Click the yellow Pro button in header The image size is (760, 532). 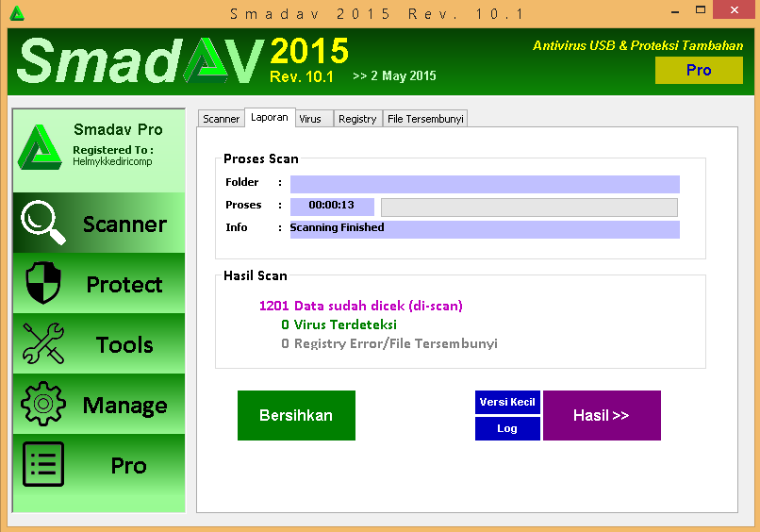click(x=699, y=70)
